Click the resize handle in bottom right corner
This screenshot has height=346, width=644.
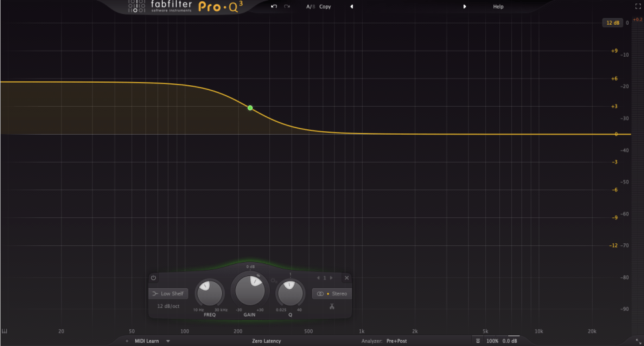click(640, 342)
